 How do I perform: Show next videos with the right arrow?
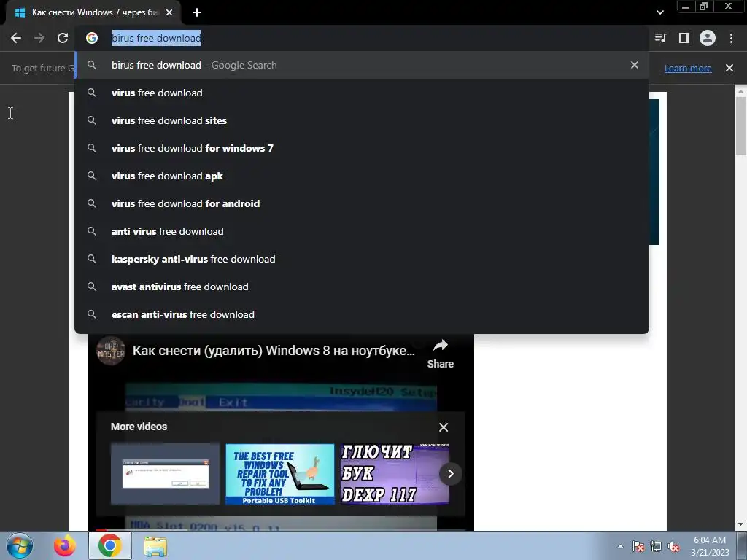click(x=451, y=474)
